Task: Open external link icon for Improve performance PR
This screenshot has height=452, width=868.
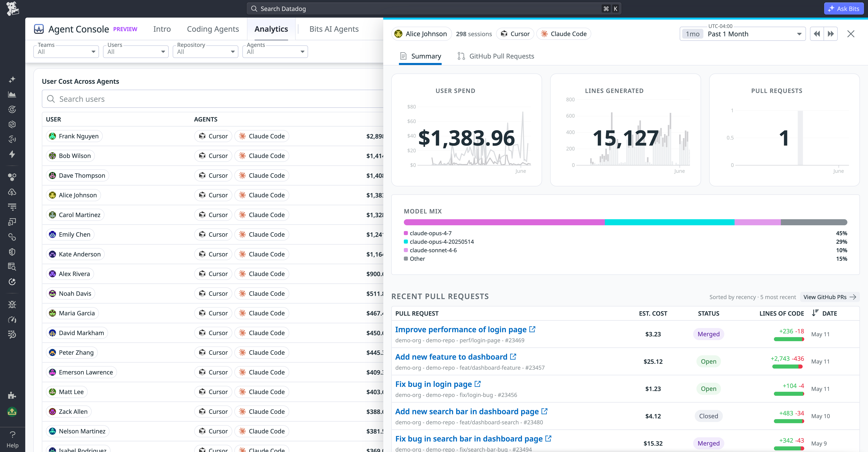Action: coord(532,329)
